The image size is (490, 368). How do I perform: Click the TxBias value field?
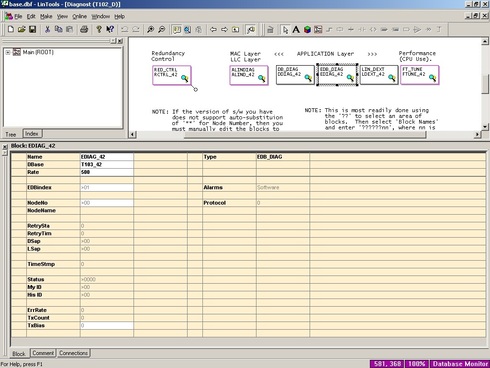[107, 325]
